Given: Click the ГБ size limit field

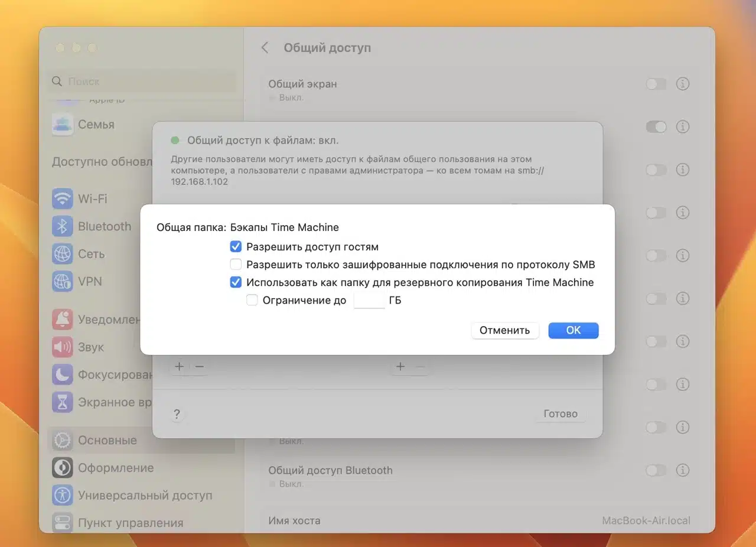Looking at the screenshot, I should (369, 301).
